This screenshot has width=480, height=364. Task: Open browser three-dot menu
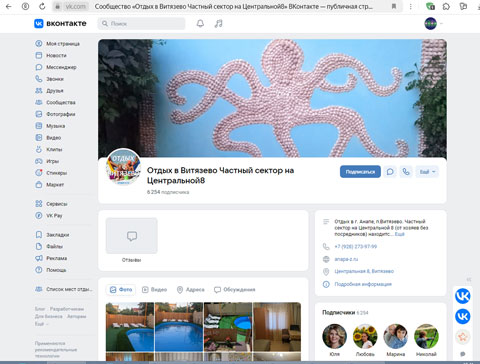coord(411,6)
